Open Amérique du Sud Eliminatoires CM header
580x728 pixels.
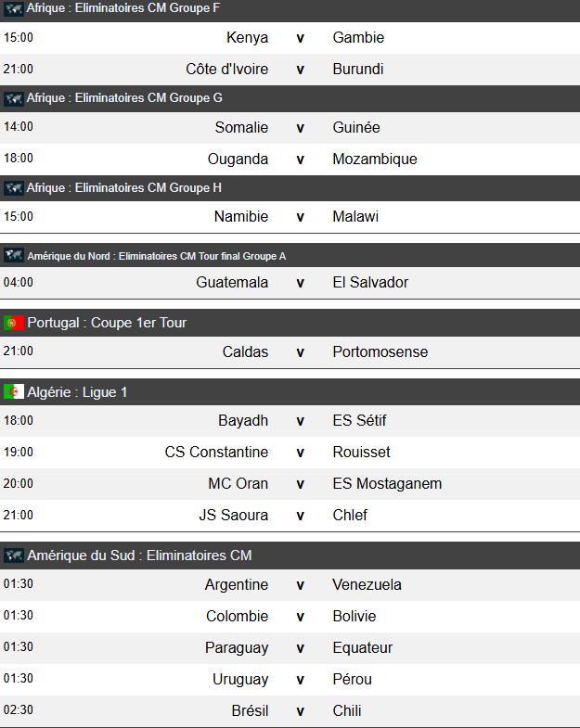[x=139, y=556]
